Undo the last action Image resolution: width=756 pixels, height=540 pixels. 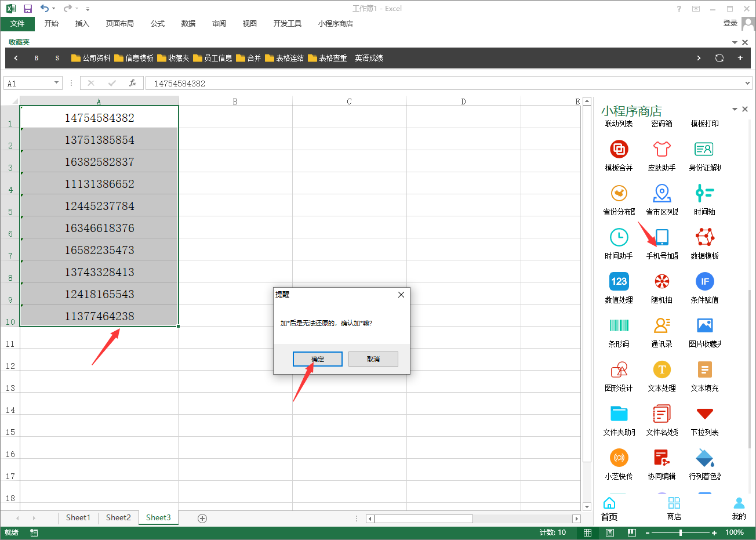coord(45,9)
